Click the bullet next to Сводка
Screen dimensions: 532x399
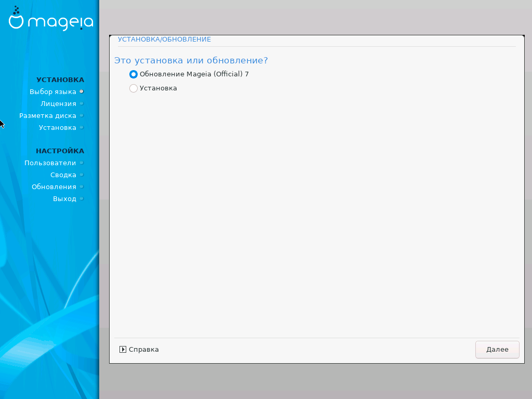tap(82, 175)
